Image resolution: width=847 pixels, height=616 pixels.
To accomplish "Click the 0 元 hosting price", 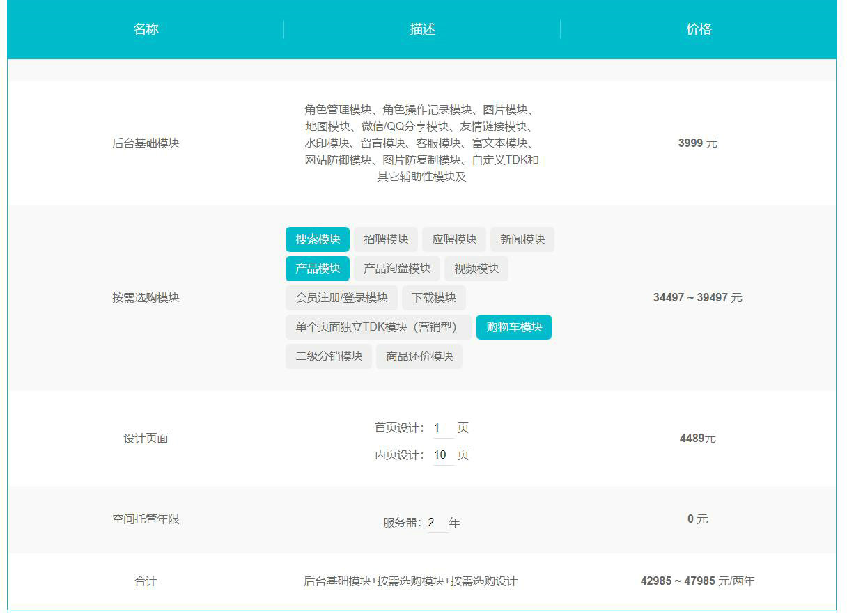I will pos(698,519).
